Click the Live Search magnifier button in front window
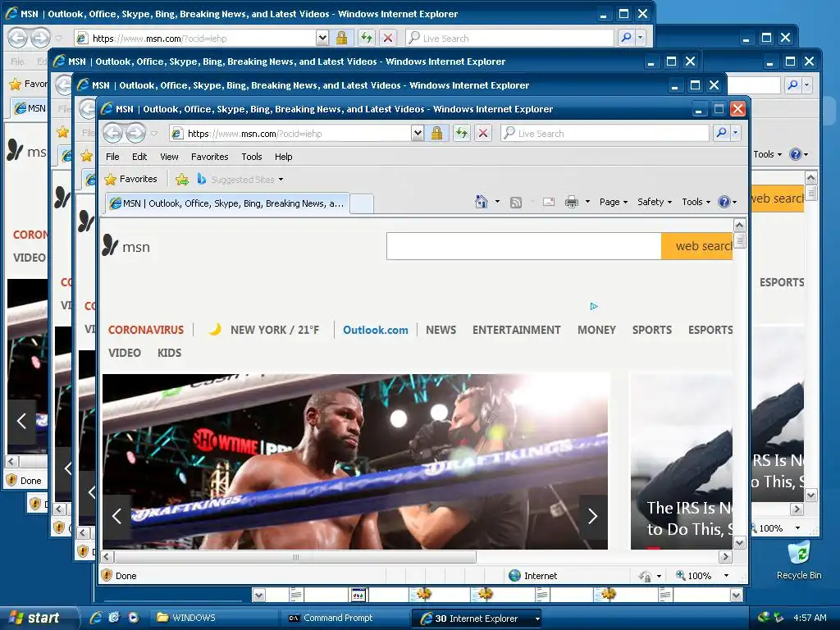The image size is (840, 630). (x=722, y=133)
